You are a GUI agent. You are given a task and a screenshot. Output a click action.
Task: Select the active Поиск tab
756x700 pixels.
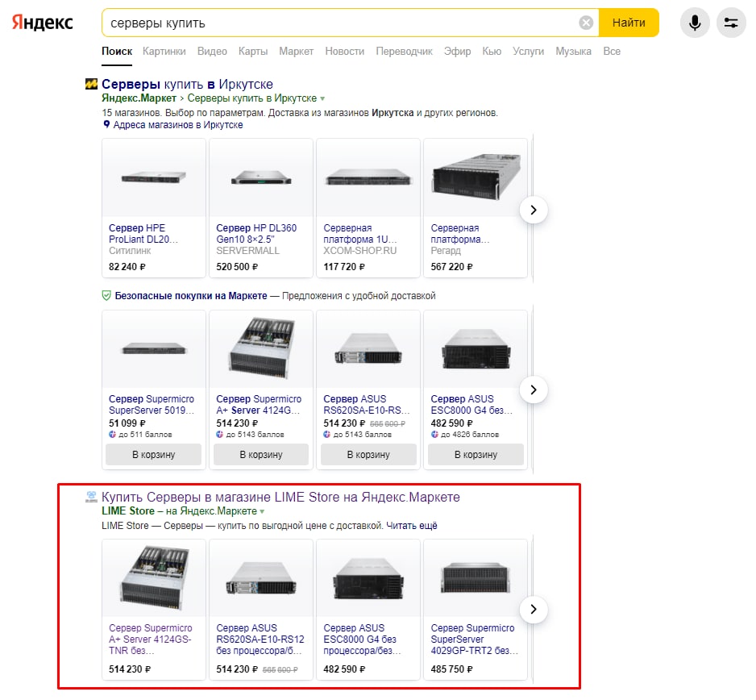[117, 51]
